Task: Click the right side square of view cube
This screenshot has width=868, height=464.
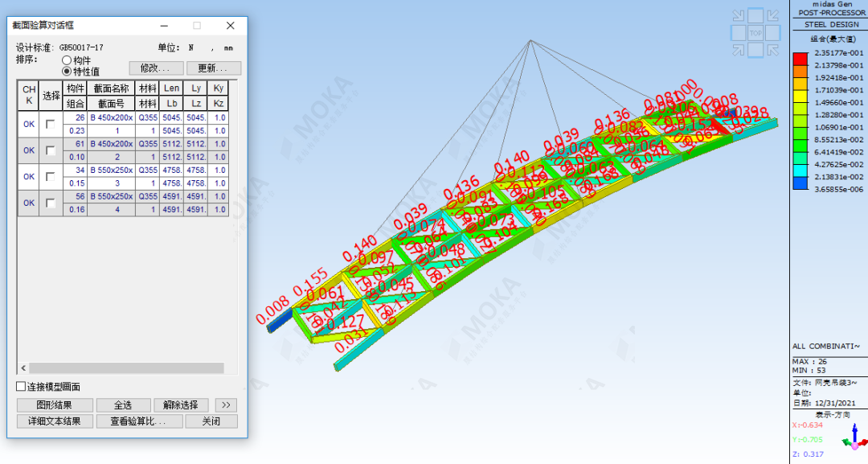Action: [774, 34]
